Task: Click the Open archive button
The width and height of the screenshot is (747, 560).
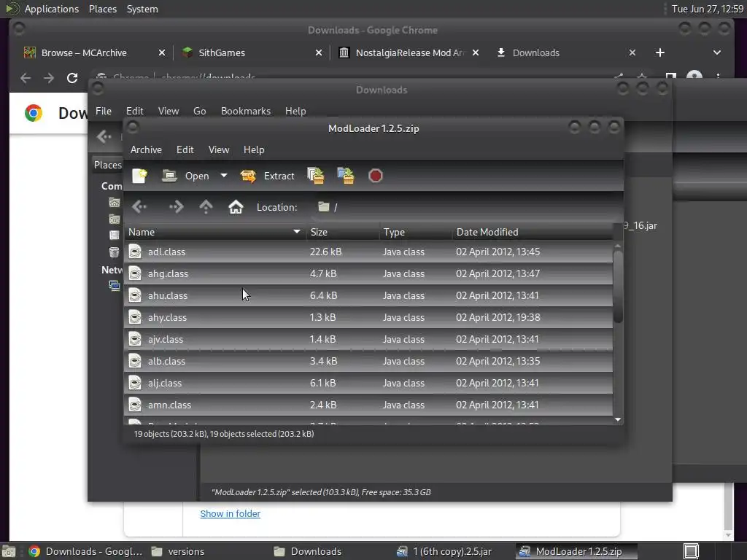Action: (x=186, y=176)
